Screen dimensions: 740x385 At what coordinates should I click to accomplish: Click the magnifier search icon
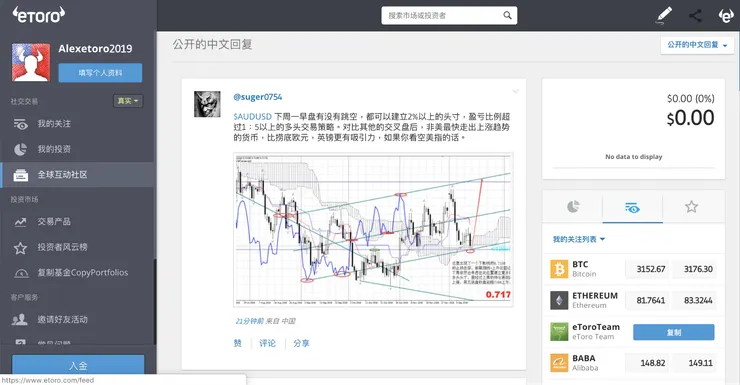(507, 16)
